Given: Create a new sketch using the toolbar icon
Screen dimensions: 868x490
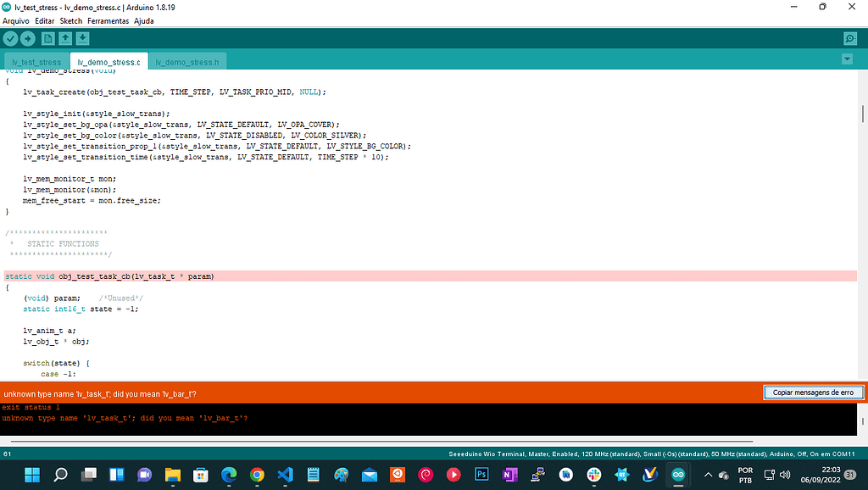Looking at the screenshot, I should pos(47,37).
